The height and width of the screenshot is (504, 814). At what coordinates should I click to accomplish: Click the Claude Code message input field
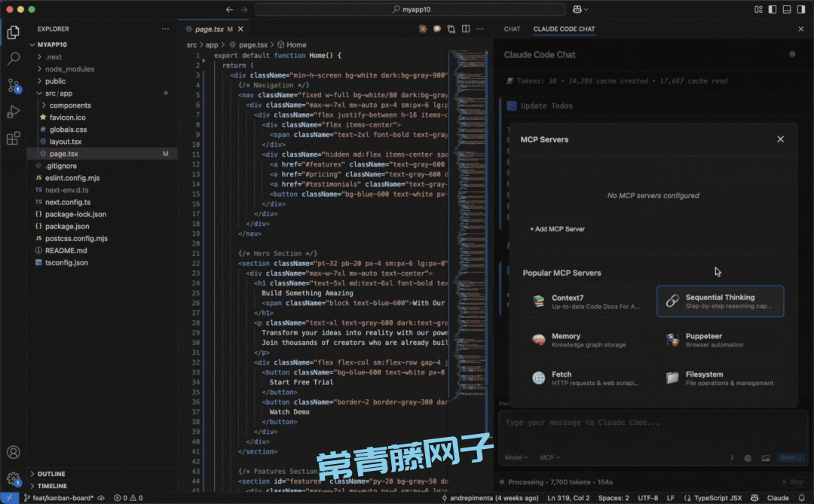[x=648, y=423]
